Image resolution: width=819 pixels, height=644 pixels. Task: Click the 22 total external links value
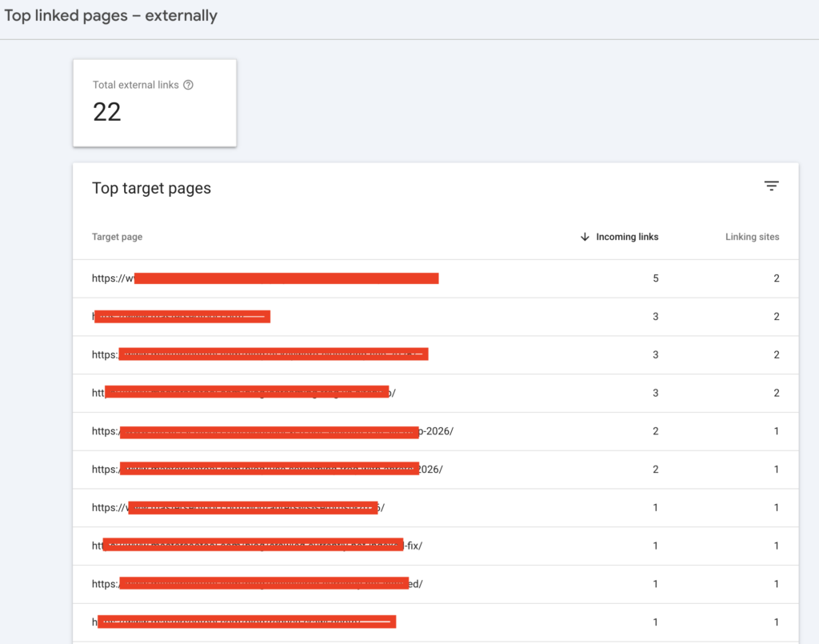coord(105,112)
